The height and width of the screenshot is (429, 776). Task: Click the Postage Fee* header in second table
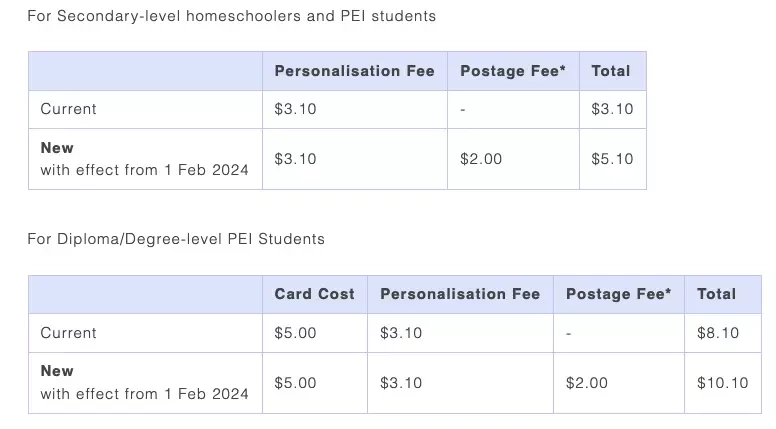pyautogui.click(x=619, y=294)
